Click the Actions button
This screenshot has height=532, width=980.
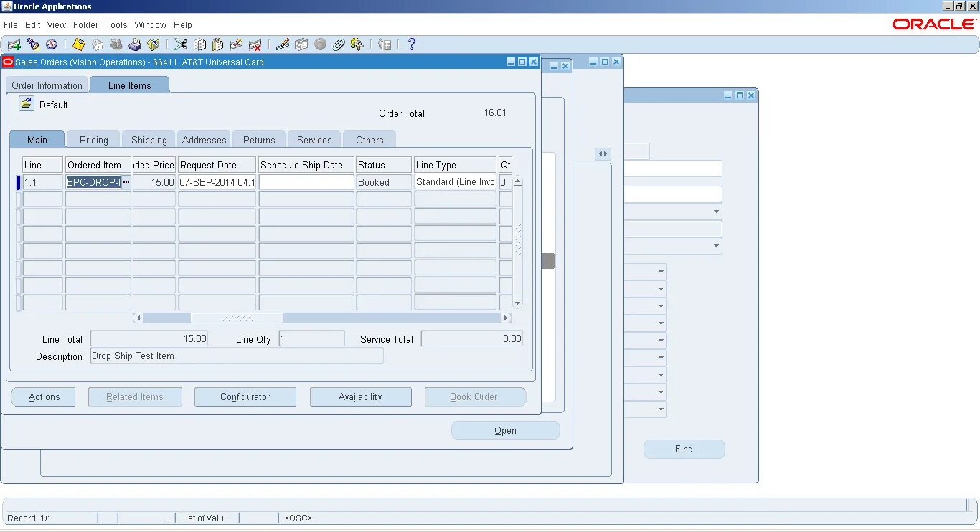44,396
